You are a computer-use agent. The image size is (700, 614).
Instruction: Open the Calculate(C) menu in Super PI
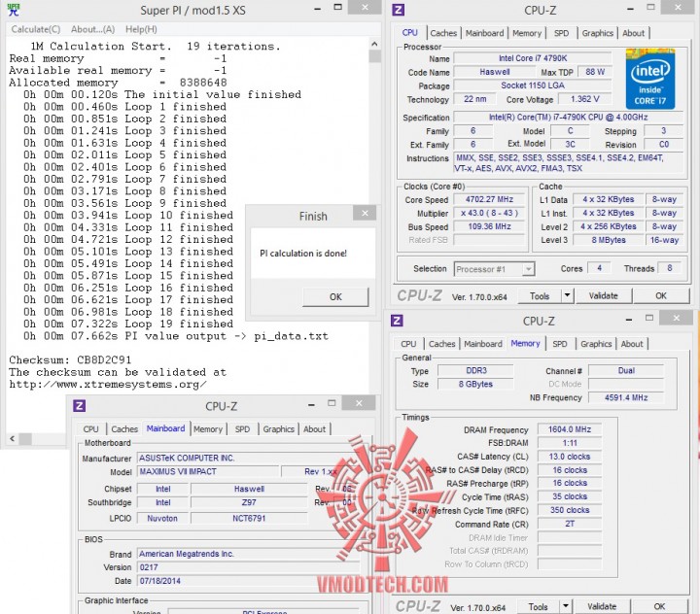click(36, 29)
